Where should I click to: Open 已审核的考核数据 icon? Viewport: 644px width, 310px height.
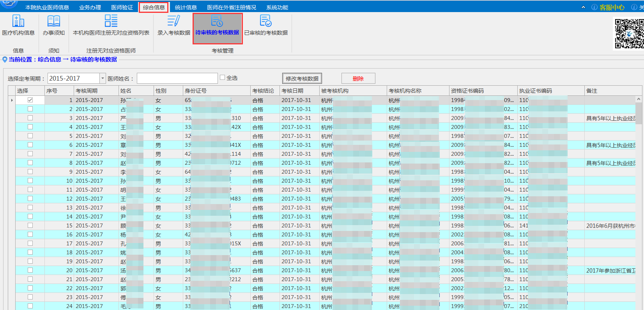pyautogui.click(x=265, y=21)
